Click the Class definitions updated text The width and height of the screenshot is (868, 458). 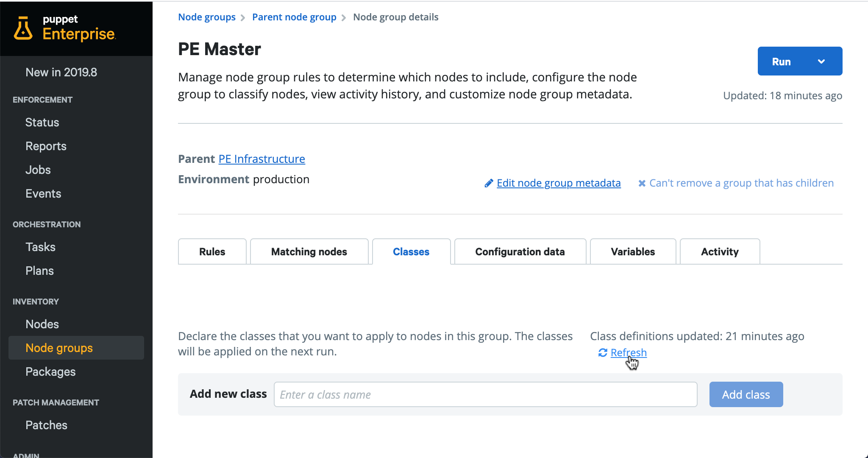click(697, 336)
